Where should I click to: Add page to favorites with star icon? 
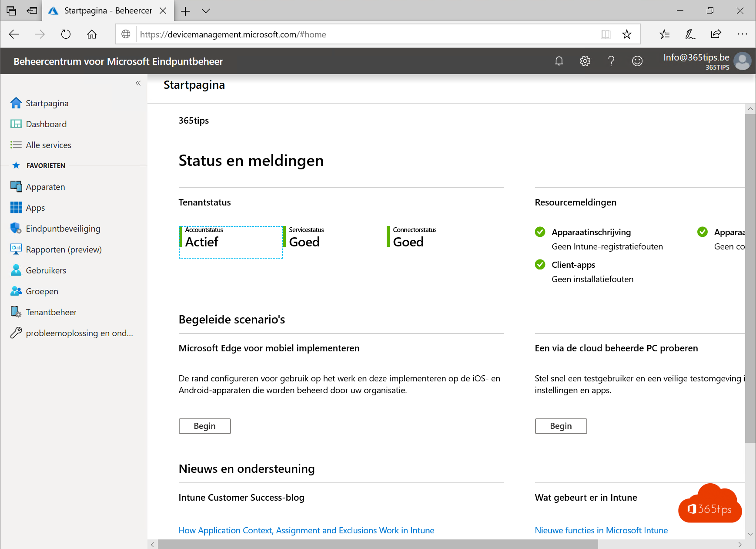pyautogui.click(x=627, y=34)
